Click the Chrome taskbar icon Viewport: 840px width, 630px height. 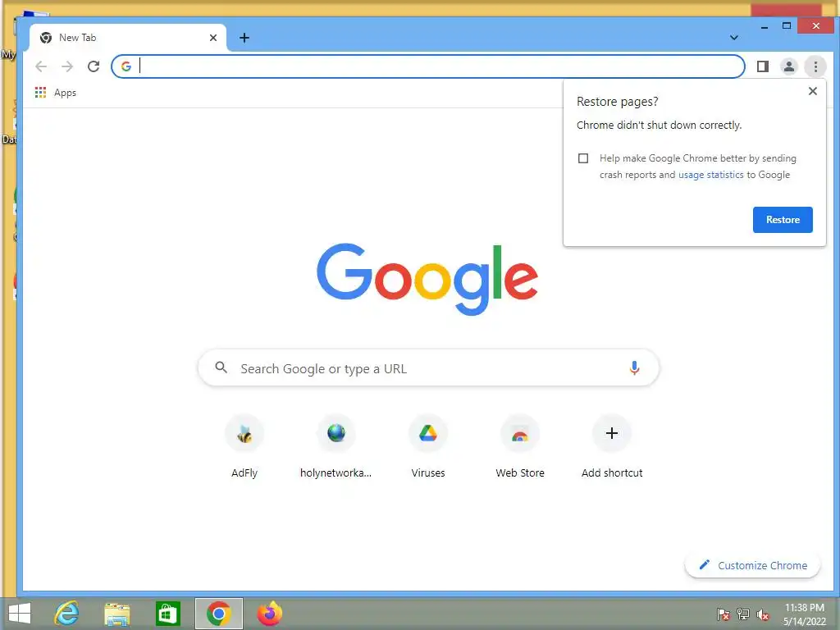(x=218, y=614)
